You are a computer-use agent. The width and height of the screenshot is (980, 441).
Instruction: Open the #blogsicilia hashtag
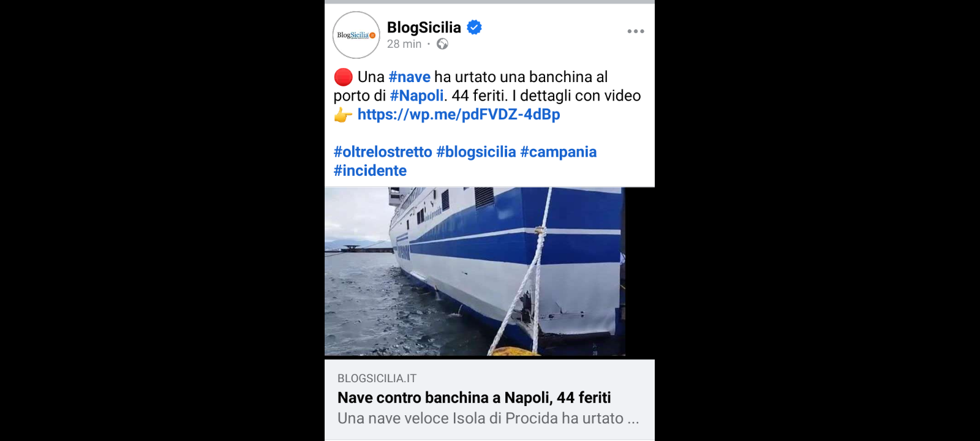click(476, 152)
